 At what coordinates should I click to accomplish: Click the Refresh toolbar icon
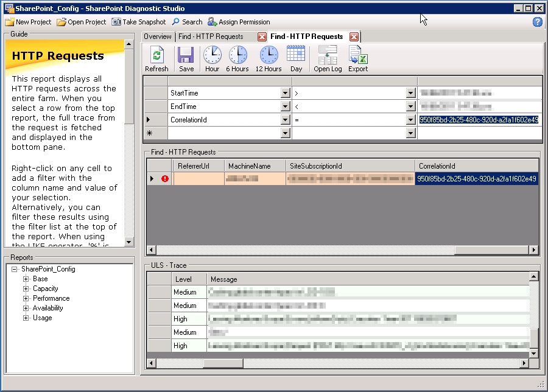(156, 59)
